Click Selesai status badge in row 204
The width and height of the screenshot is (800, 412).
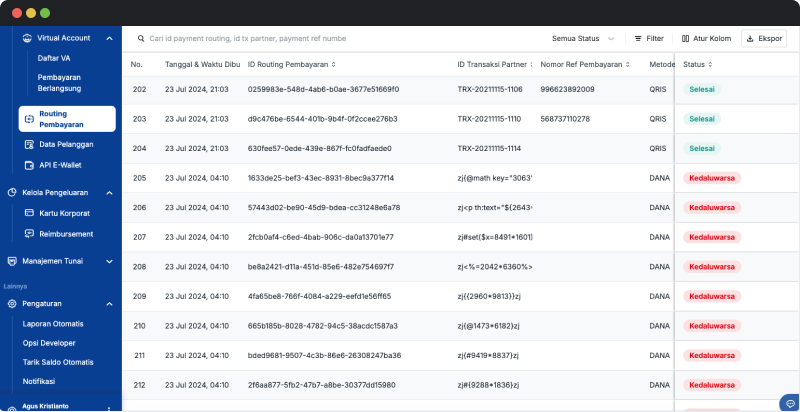702,149
